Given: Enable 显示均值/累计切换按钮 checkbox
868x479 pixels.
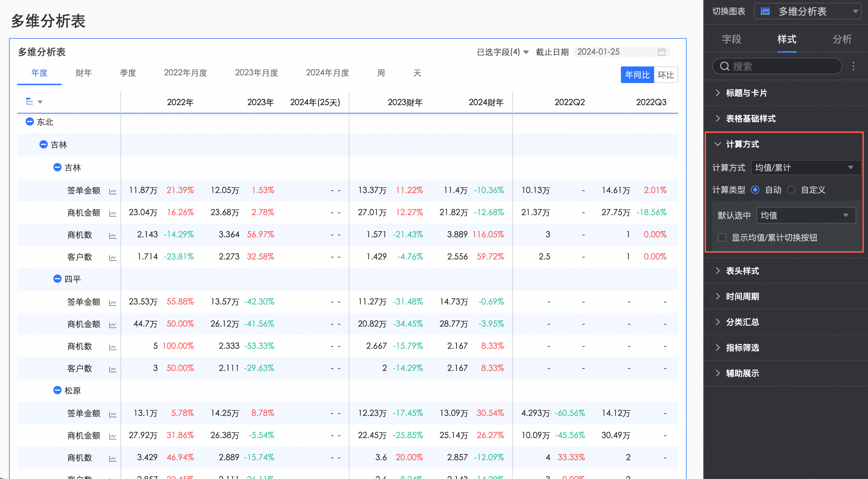Looking at the screenshot, I should (722, 237).
